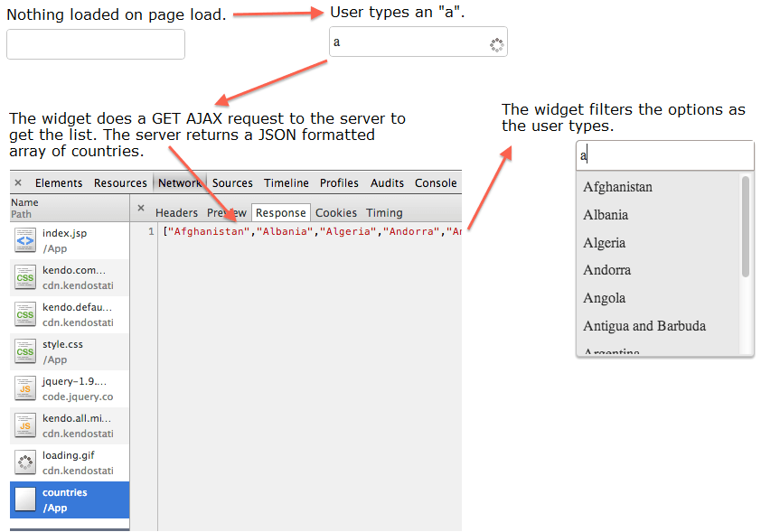
Task: Open the Timing tab
Action: (384, 213)
